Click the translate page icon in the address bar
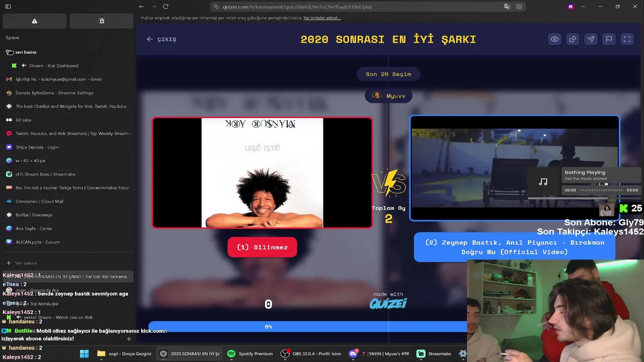Viewport: 644px width, 362px height. pyautogui.click(x=507, y=7)
